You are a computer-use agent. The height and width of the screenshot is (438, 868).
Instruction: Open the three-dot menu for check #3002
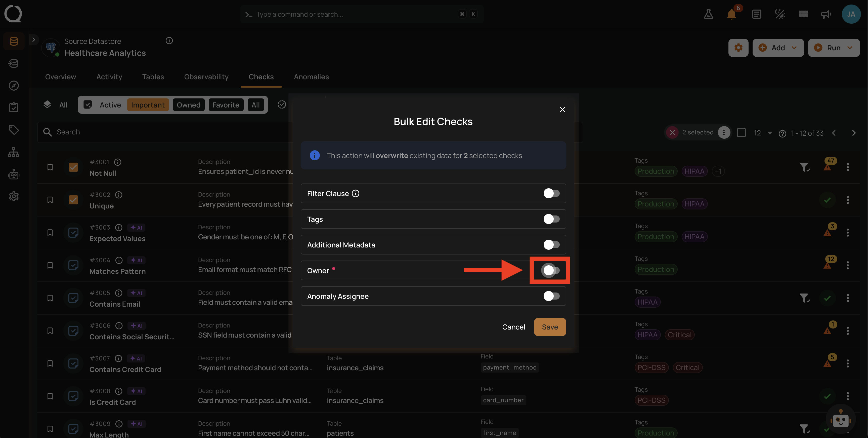pos(847,200)
